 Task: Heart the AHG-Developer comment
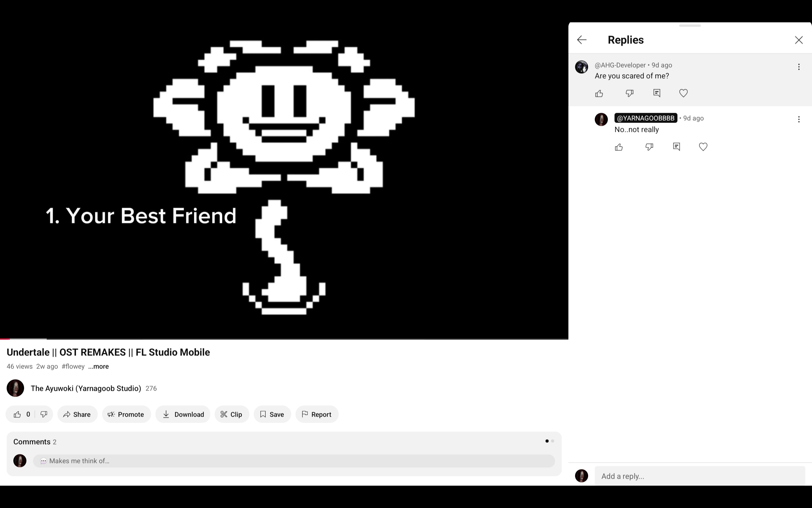pyautogui.click(x=683, y=93)
